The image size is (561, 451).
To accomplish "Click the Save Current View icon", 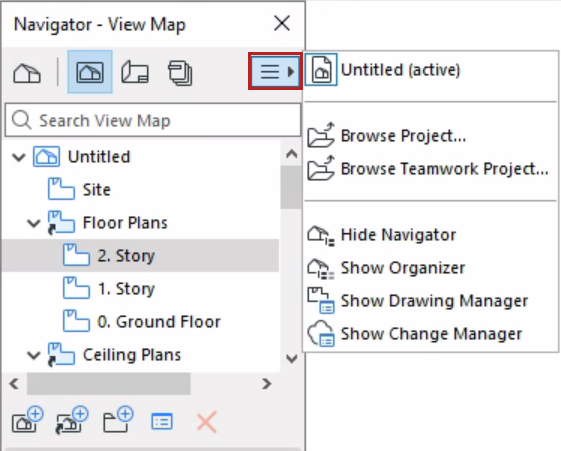I will (x=27, y=421).
